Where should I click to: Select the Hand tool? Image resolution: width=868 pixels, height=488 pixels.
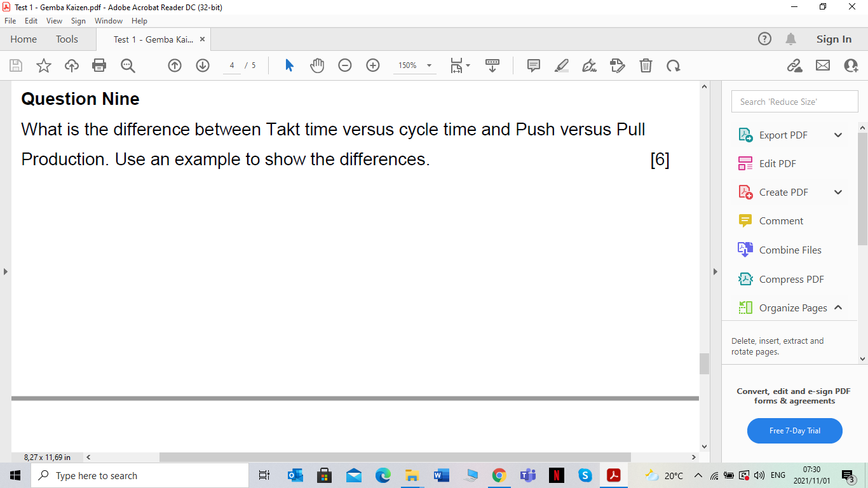point(316,65)
